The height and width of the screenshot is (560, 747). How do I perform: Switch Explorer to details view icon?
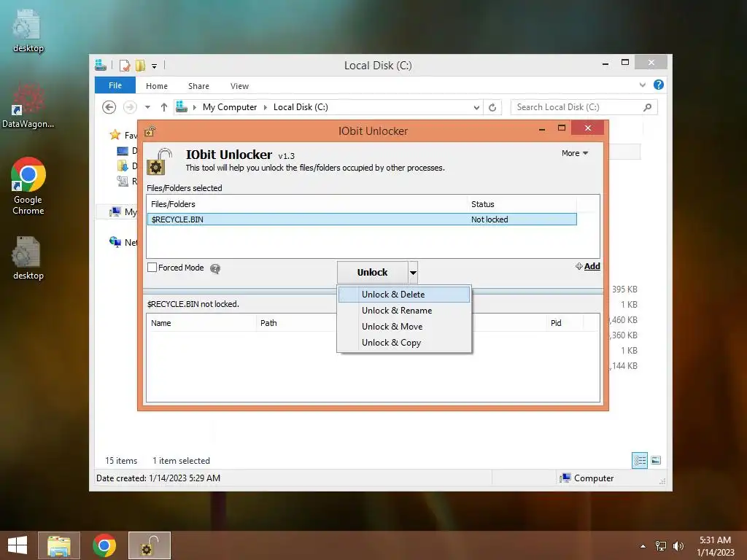(640, 460)
